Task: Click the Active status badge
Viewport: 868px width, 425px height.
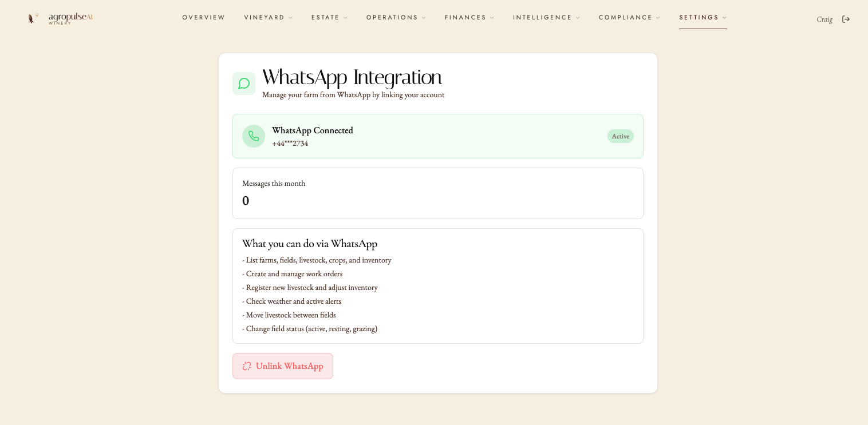Action: pos(621,136)
